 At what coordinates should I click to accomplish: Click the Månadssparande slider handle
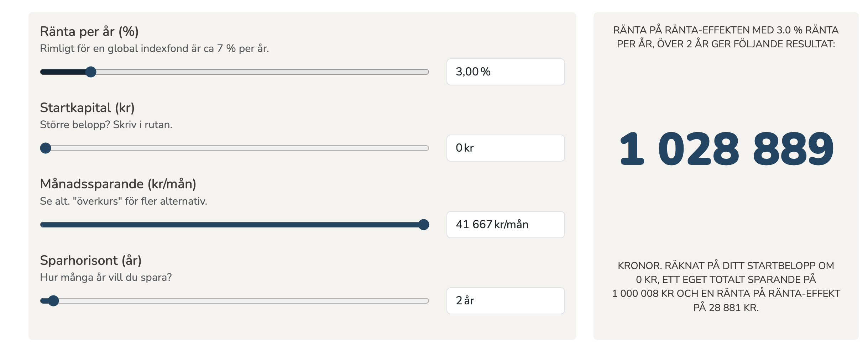click(423, 225)
